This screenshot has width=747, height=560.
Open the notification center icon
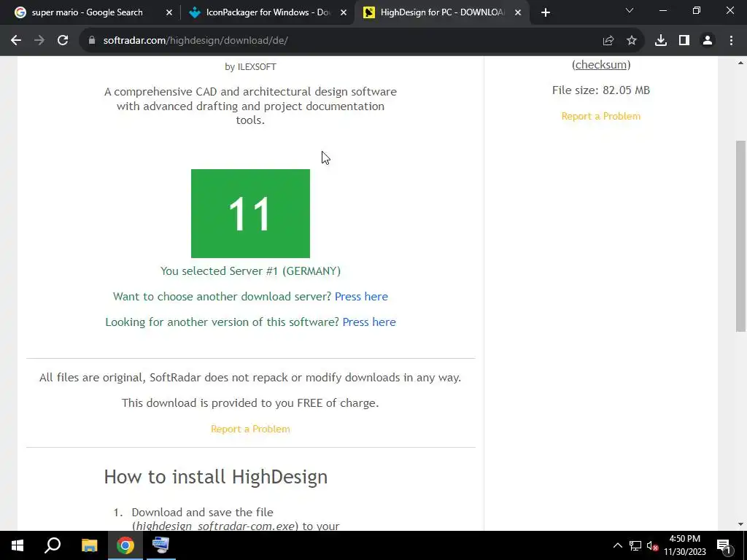[724, 545]
